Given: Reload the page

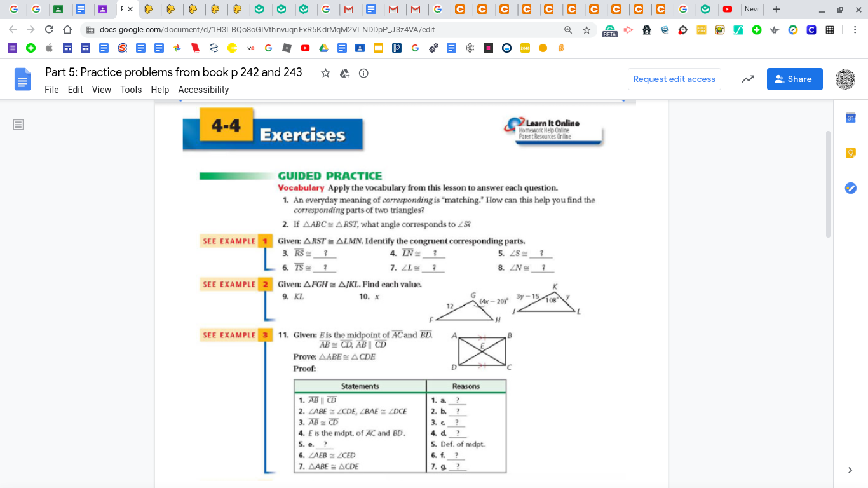Looking at the screenshot, I should coord(49,29).
